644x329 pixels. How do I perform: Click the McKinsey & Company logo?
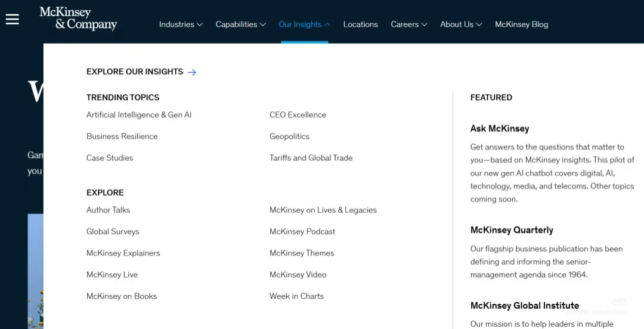[78, 18]
